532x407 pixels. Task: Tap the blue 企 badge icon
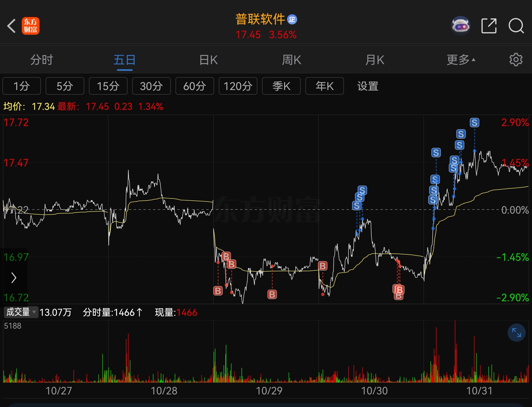click(292, 19)
